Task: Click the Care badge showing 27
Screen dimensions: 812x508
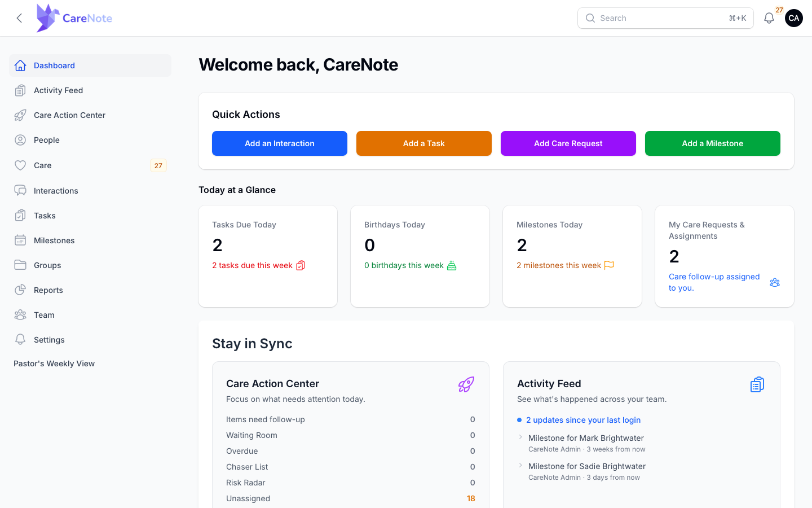Action: pyautogui.click(x=158, y=165)
